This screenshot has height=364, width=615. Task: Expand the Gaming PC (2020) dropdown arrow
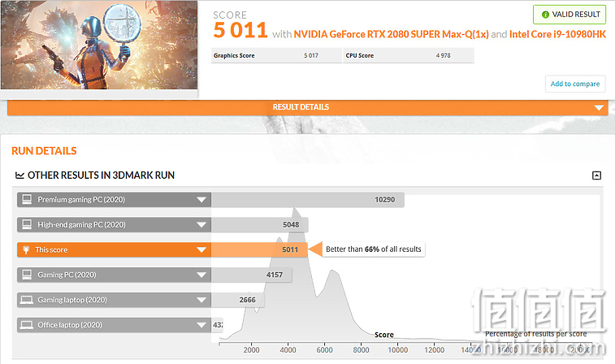coord(201,275)
